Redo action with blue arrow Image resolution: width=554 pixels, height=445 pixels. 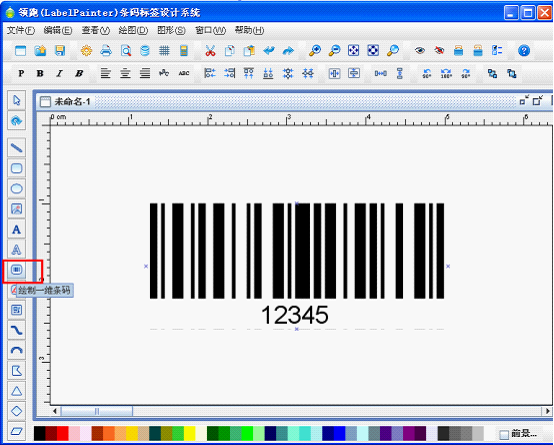click(x=288, y=51)
